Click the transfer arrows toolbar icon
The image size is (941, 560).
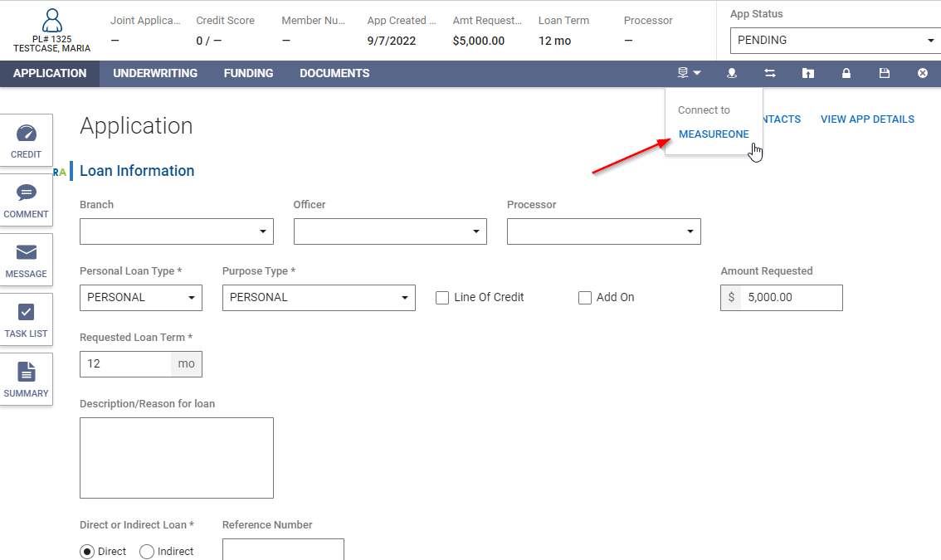pyautogui.click(x=769, y=73)
